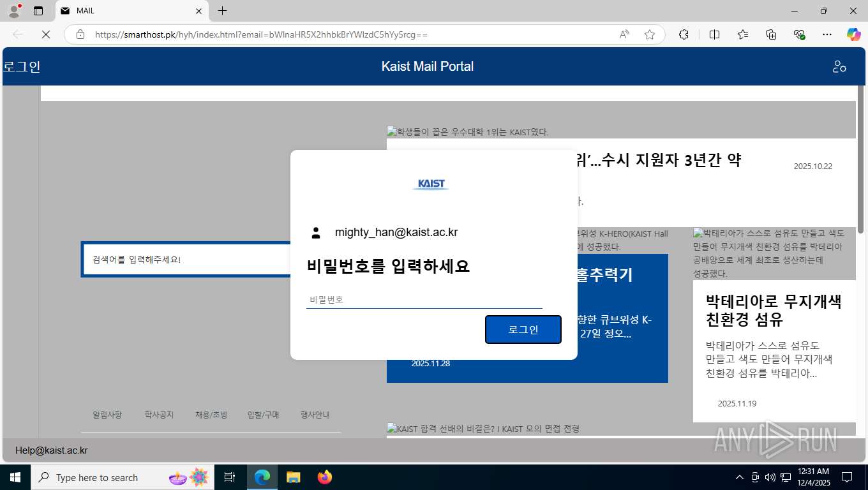Open Edge Settings and more menu
This screenshot has height=490, width=868.
pos(827,34)
